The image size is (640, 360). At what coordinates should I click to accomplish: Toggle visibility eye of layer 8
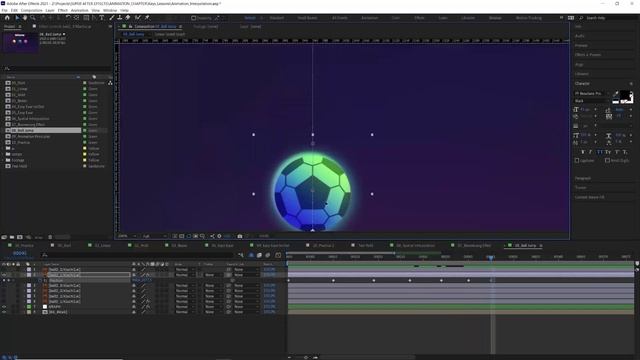pos(4,312)
